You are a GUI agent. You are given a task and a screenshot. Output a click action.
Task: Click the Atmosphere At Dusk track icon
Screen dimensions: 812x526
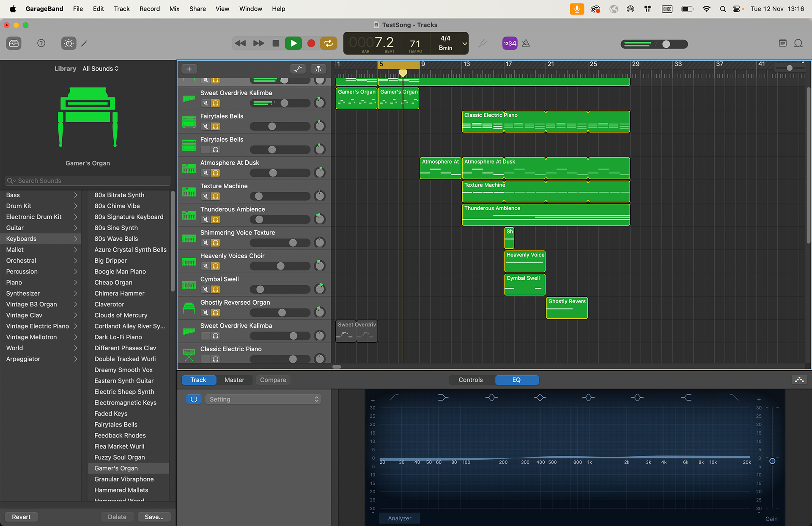[189, 169]
